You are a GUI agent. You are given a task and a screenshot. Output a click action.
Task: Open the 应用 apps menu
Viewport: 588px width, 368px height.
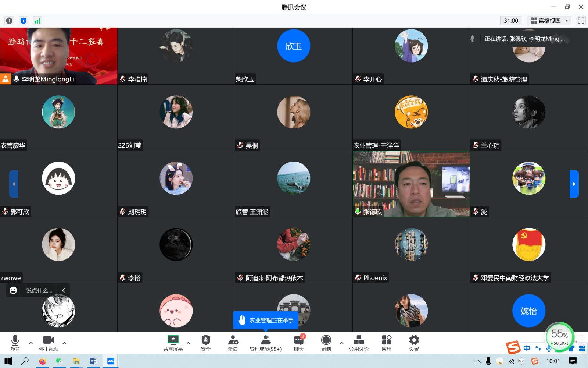[387, 343]
